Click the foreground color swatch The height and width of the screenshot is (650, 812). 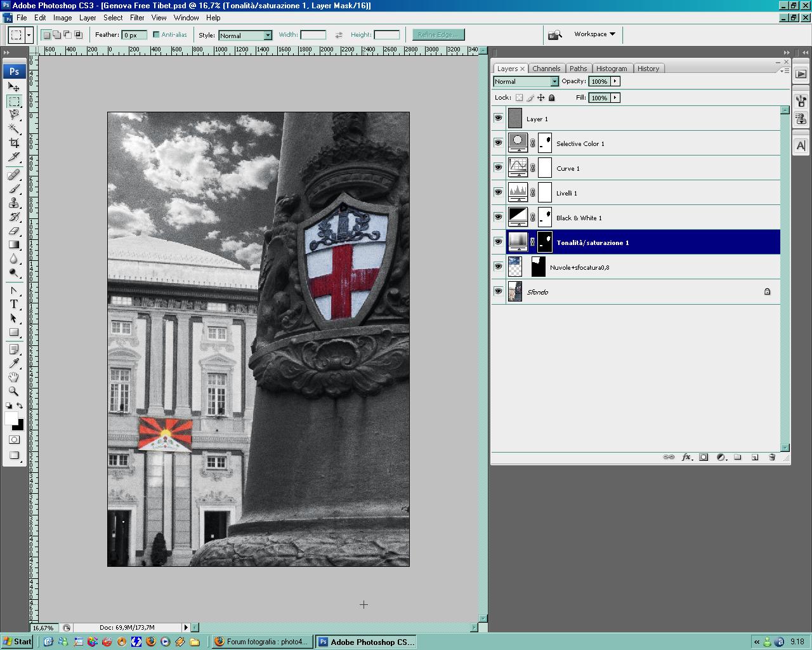(x=11, y=418)
